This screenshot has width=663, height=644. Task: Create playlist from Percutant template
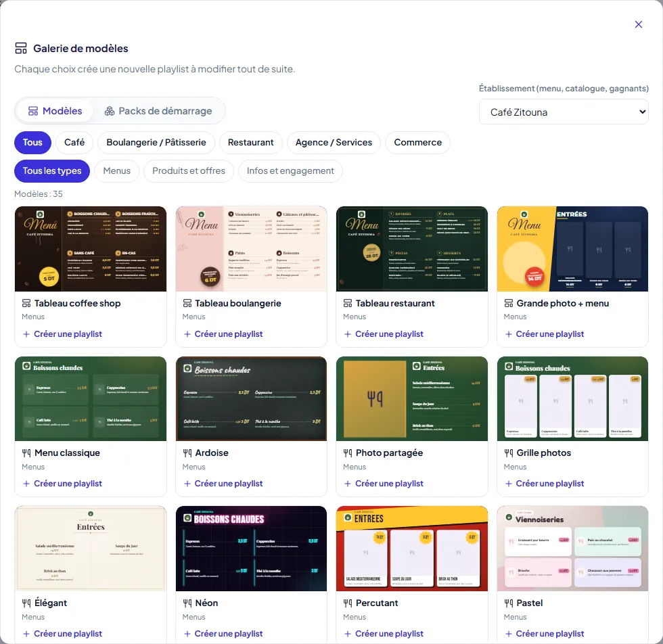click(384, 633)
